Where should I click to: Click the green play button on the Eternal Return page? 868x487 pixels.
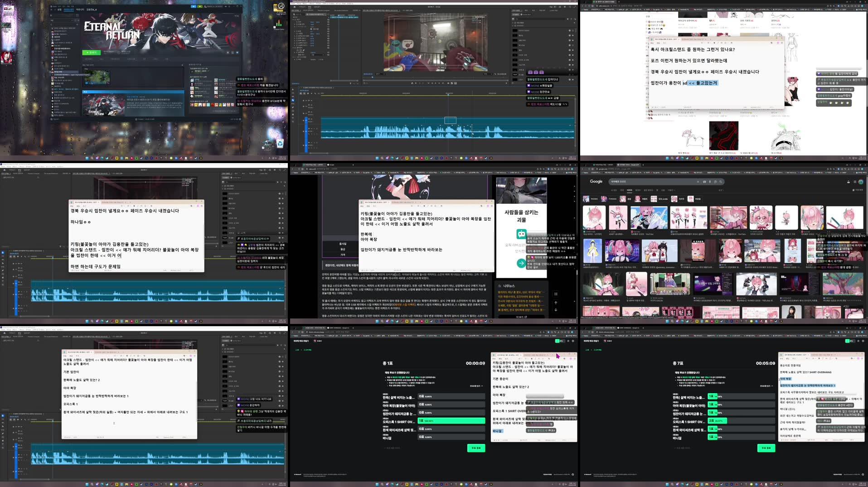(x=91, y=53)
